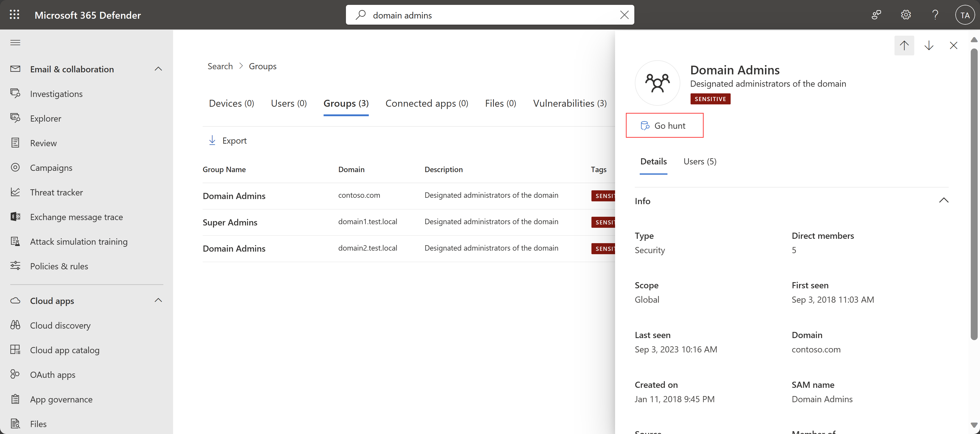Open Cloud discovery section

pos(60,325)
